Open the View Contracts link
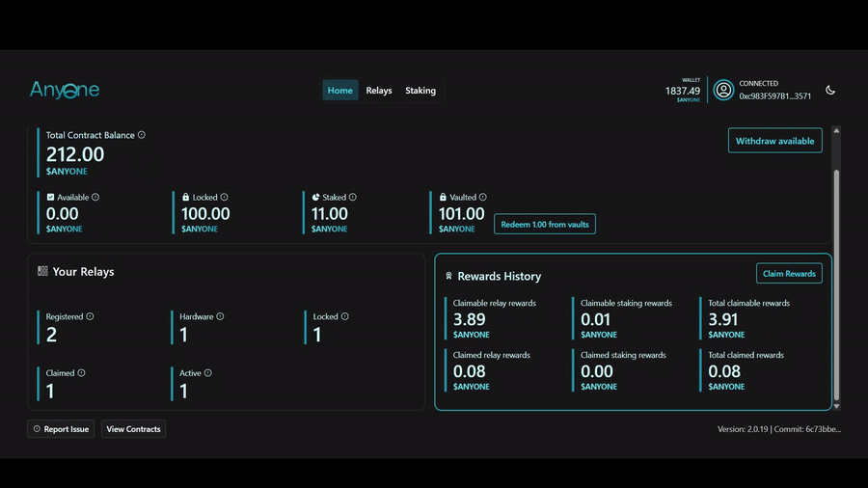This screenshot has width=868, height=488. (133, 429)
